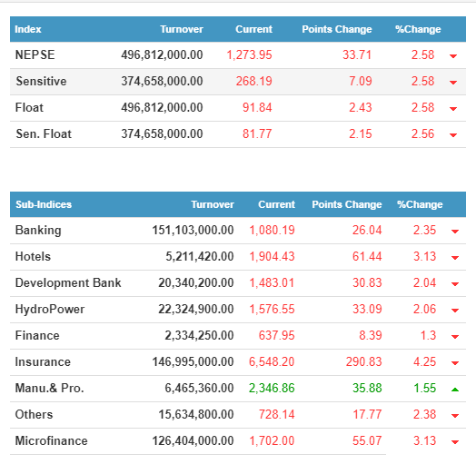
Task: Select the Turnover header in Index table
Action: coord(182,29)
